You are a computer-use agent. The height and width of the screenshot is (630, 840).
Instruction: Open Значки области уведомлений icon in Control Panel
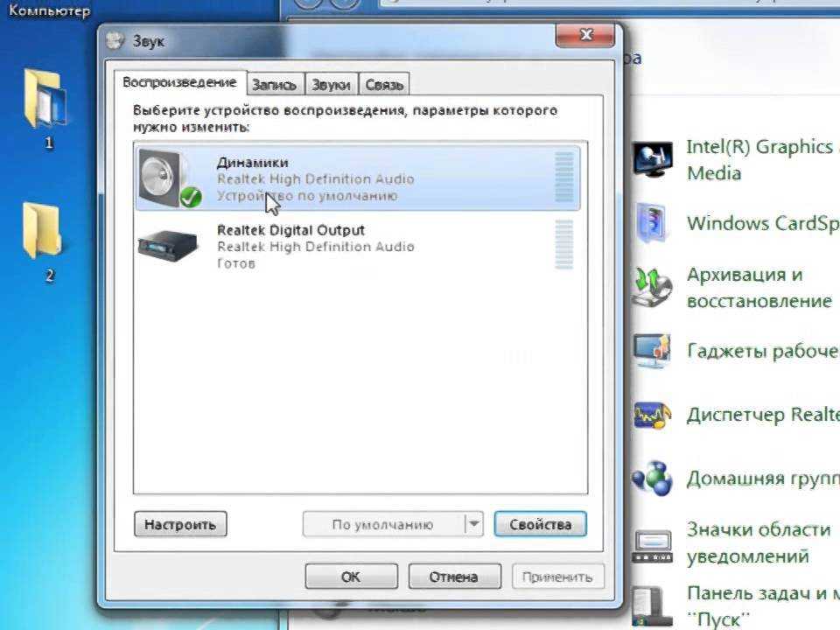pos(652,546)
